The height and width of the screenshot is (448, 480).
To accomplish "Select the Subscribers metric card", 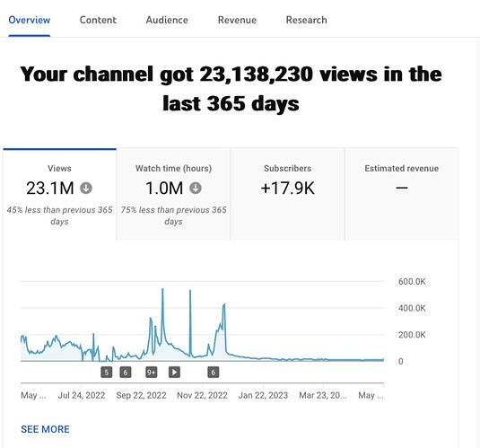I will click(288, 194).
